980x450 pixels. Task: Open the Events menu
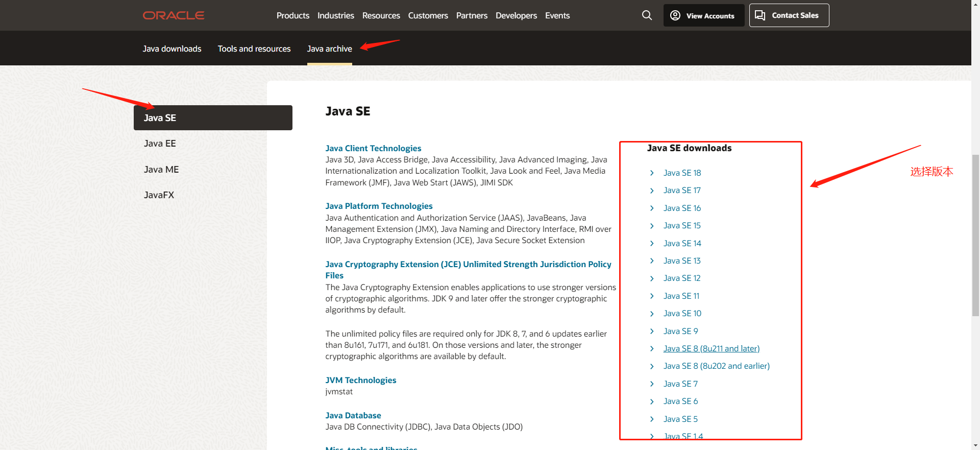point(557,15)
